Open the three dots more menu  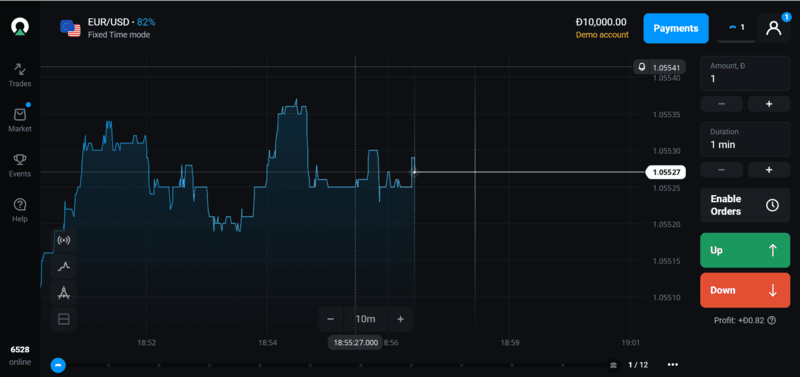pyautogui.click(x=673, y=365)
